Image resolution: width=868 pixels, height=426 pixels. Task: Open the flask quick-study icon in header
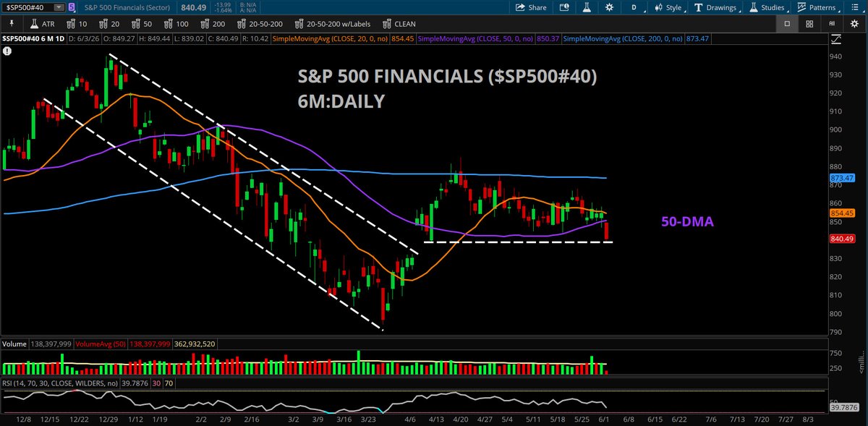point(588,7)
